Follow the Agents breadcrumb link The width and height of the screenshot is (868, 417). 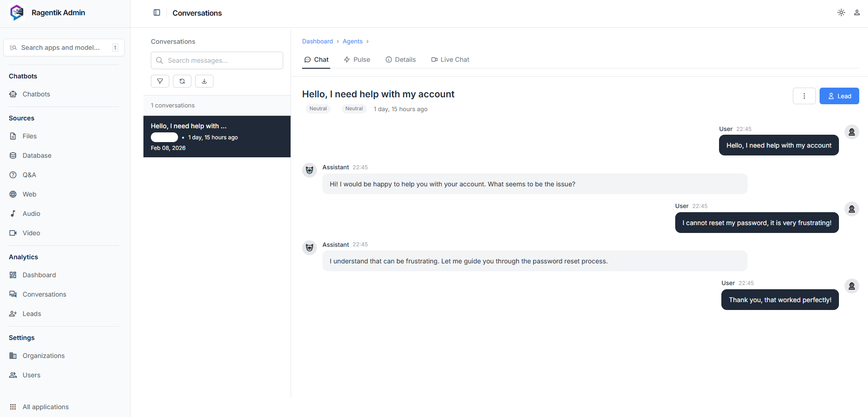352,42
